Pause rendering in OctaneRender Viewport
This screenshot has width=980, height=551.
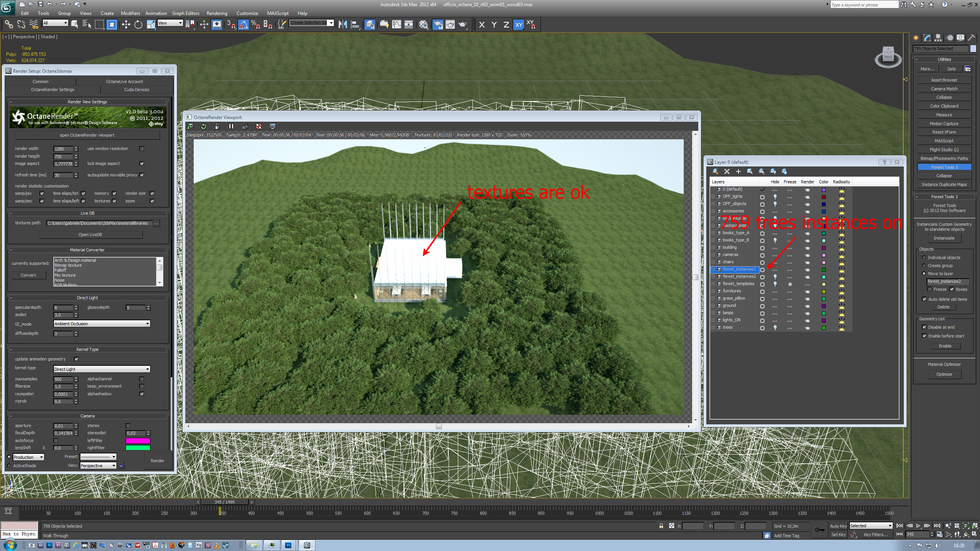coord(231,126)
